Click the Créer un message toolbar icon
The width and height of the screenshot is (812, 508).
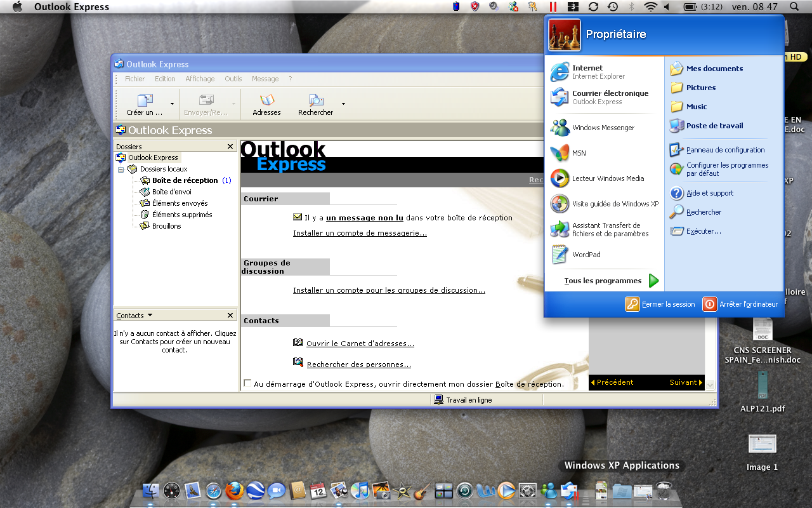tap(145, 104)
